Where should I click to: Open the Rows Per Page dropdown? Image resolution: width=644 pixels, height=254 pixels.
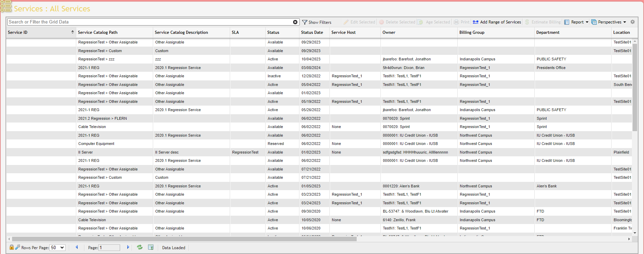(58, 247)
